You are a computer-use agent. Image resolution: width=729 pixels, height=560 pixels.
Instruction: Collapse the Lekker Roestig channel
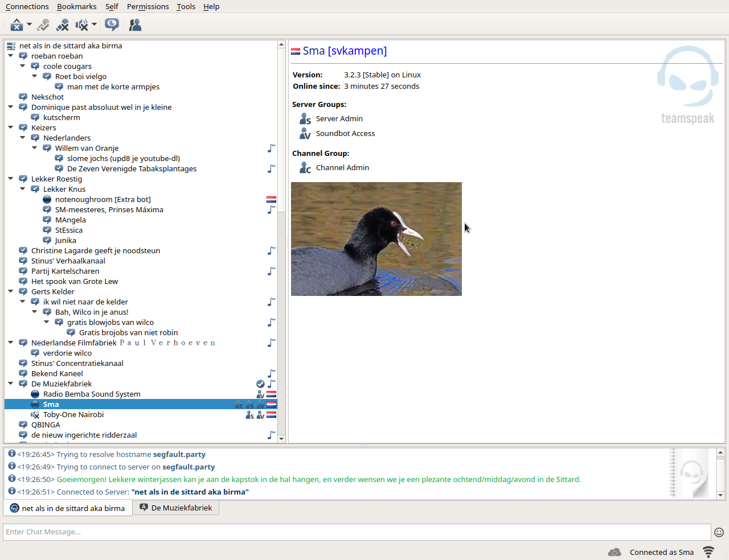pyautogui.click(x=11, y=179)
